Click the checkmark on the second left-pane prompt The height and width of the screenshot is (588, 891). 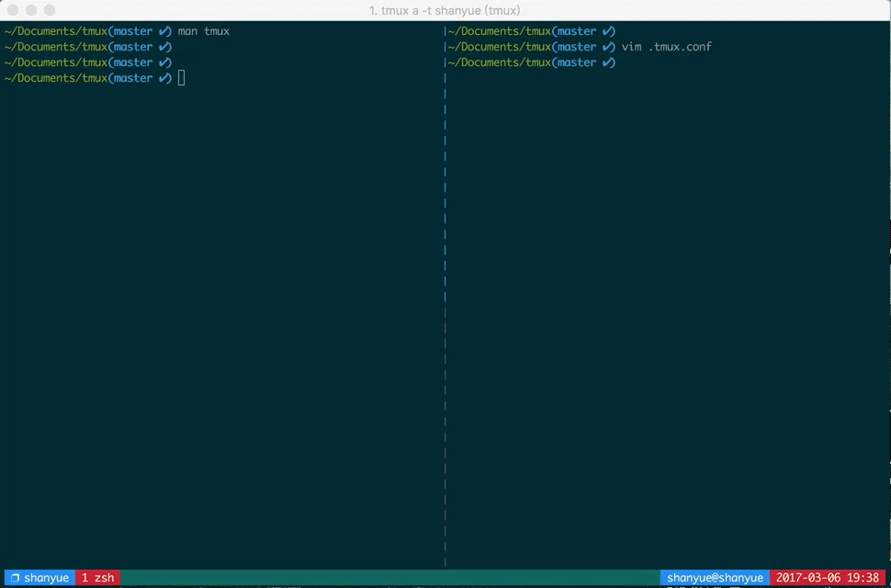coord(163,46)
